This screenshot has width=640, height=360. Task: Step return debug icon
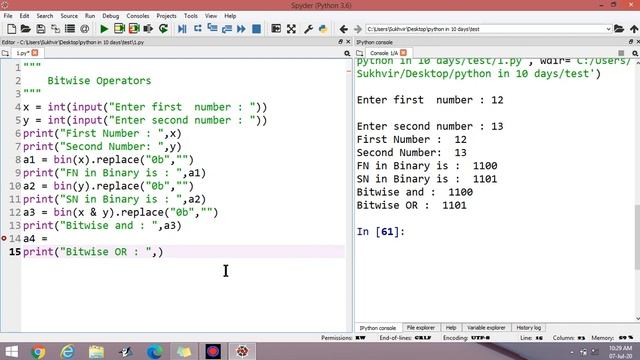coord(227,29)
